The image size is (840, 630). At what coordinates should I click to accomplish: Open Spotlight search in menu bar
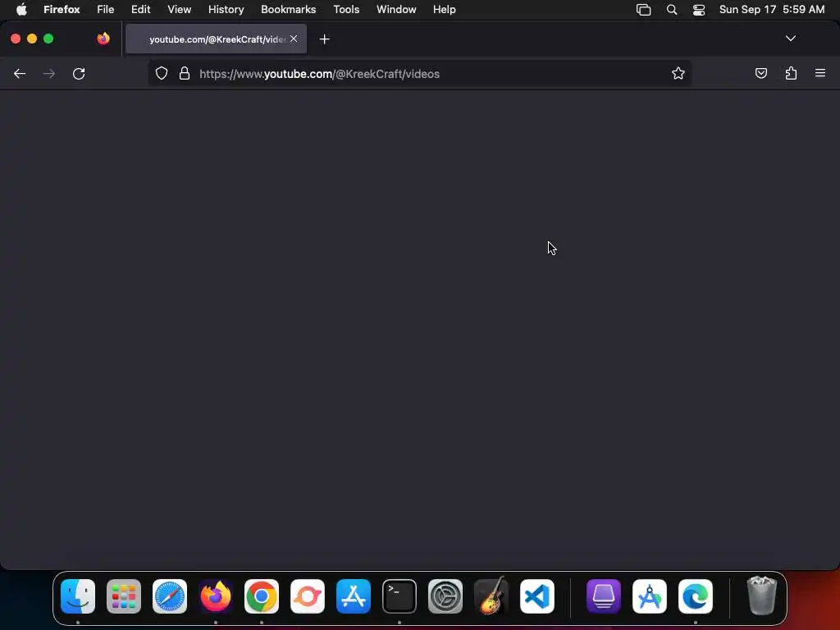pos(672,10)
